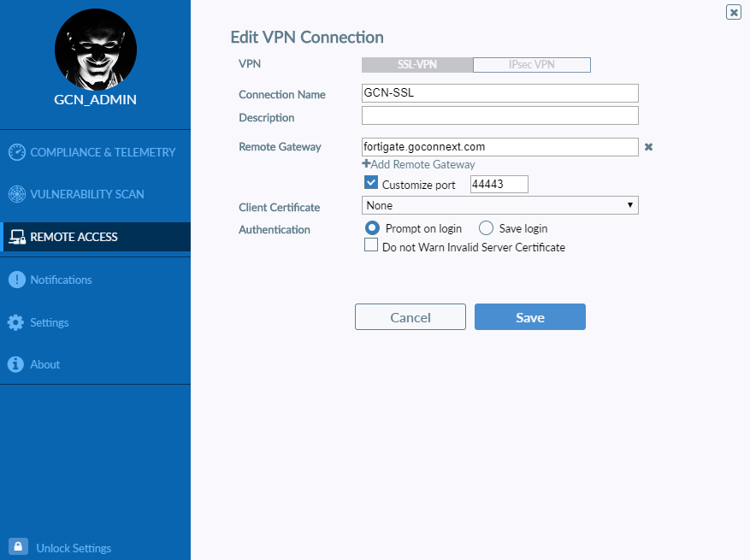Click the Notifications exclamation icon

coord(17,280)
